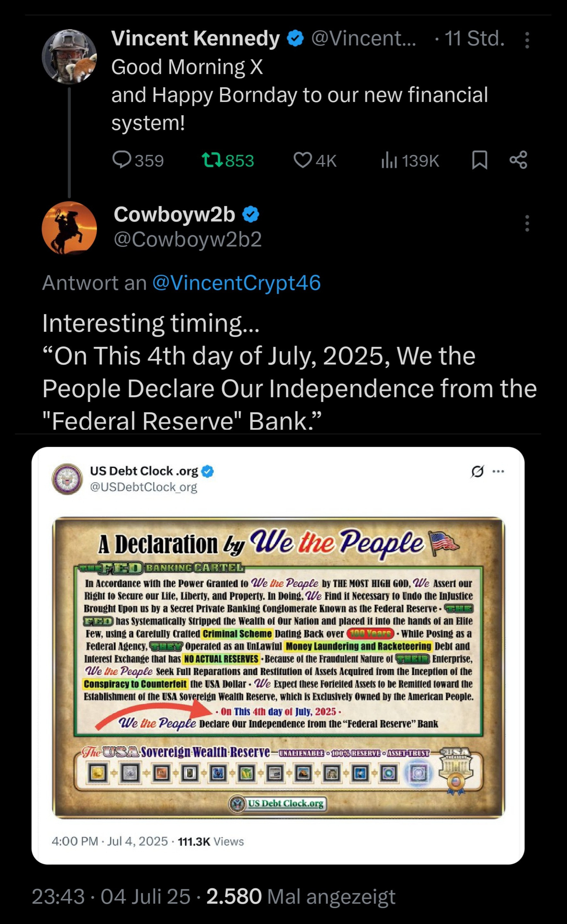Open the Declaration by We the People image

click(x=278, y=668)
